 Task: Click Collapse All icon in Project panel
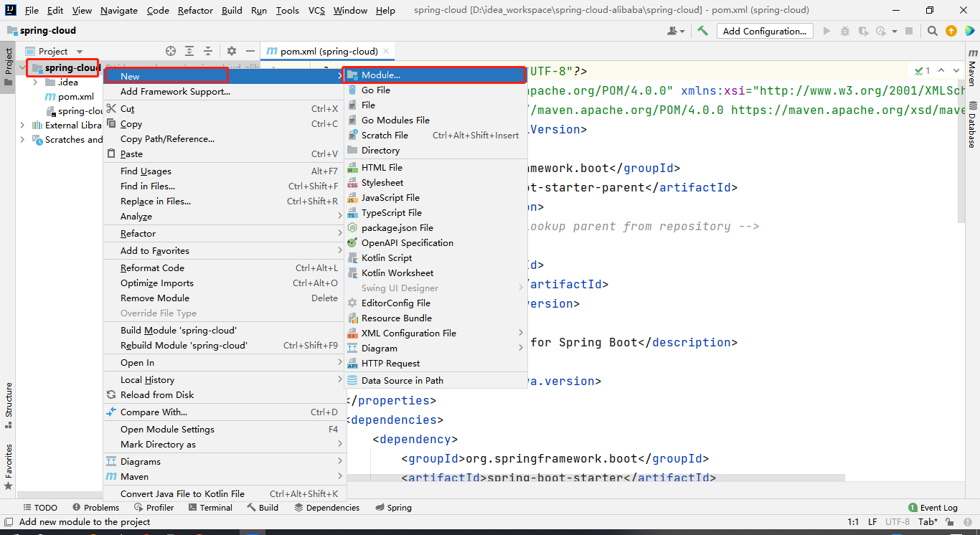208,51
